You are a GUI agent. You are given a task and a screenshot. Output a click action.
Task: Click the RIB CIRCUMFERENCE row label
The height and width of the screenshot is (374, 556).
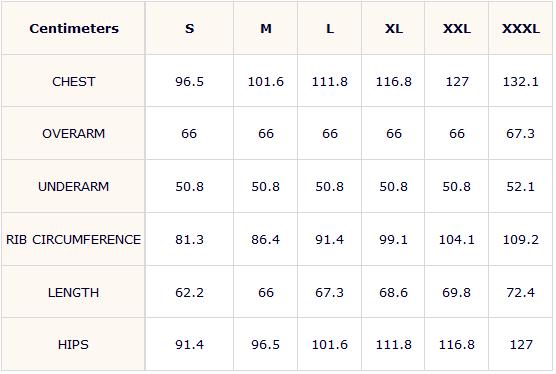[x=74, y=240]
